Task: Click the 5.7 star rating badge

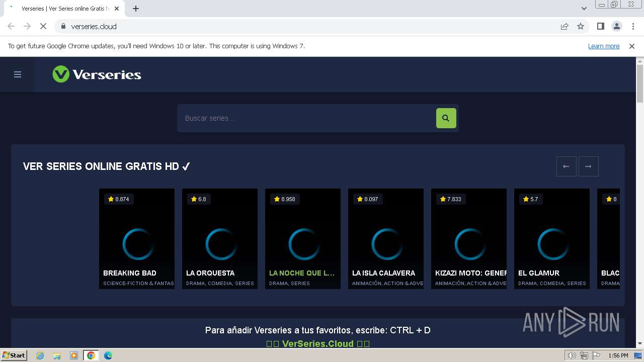Action: tap(530, 199)
